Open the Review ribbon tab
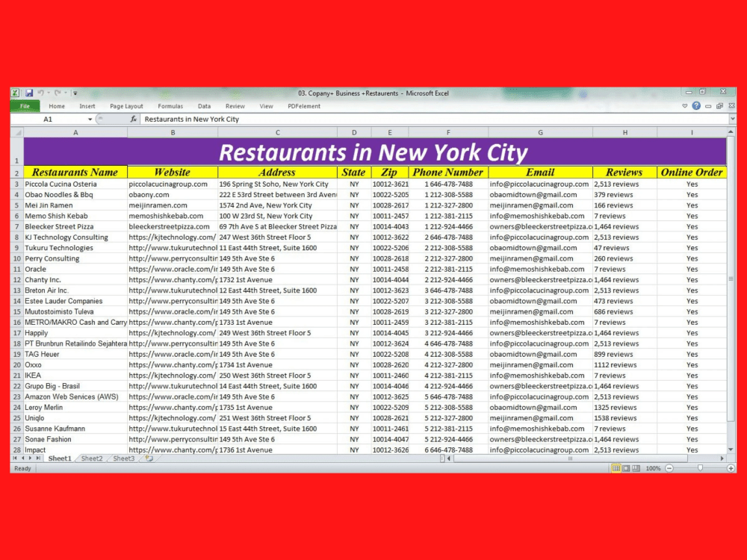Screen dimensions: 747x560 tap(235, 106)
